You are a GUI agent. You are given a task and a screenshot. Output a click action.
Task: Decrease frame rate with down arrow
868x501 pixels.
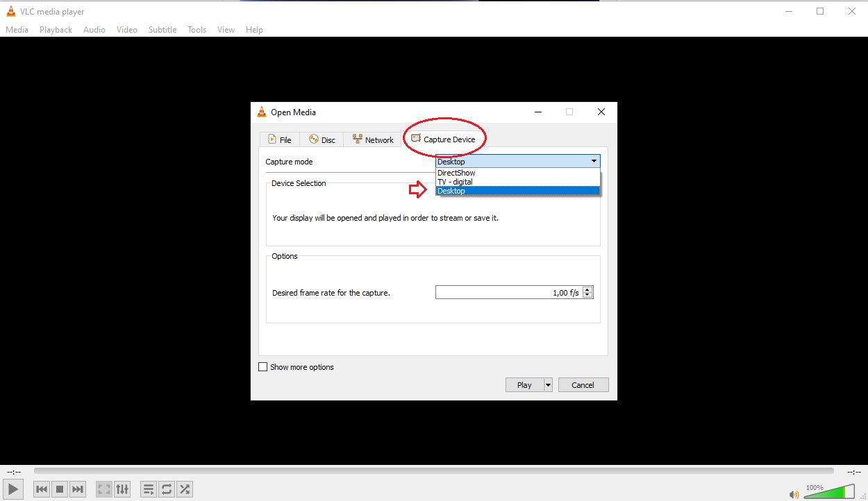[x=587, y=296]
